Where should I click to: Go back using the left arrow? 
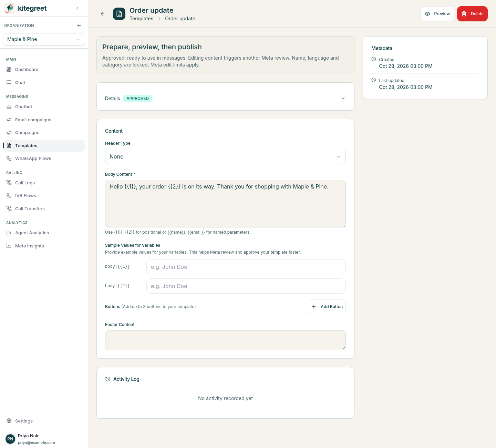pos(103,14)
